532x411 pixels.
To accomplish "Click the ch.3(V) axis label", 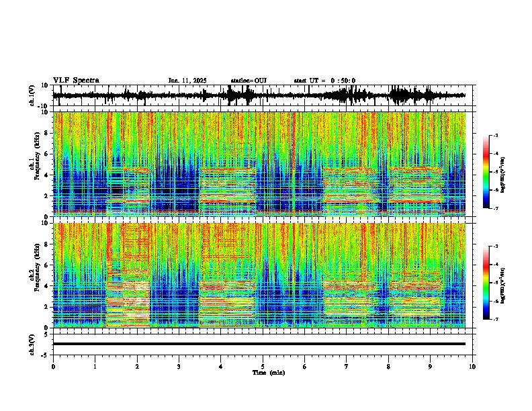I will [32, 345].
